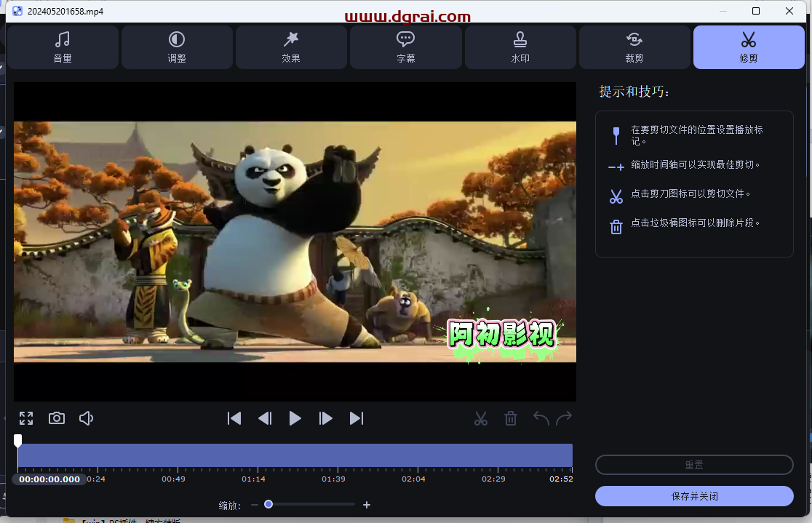The image size is (812, 523).
Task: Jump to the end of the video
Action: click(x=357, y=418)
